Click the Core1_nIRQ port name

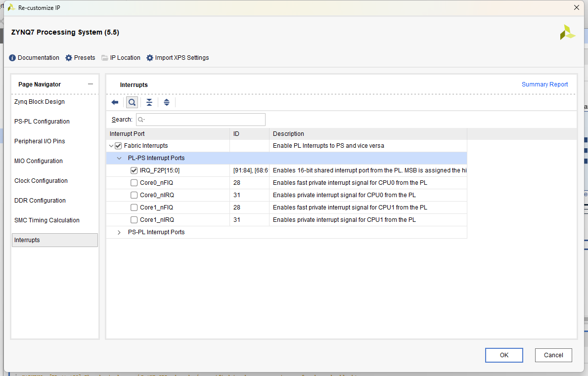click(x=157, y=220)
